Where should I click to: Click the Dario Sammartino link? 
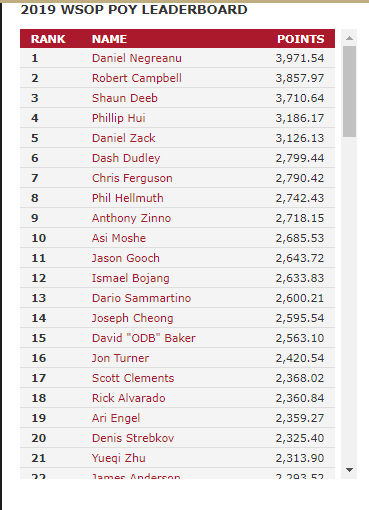coord(141,298)
